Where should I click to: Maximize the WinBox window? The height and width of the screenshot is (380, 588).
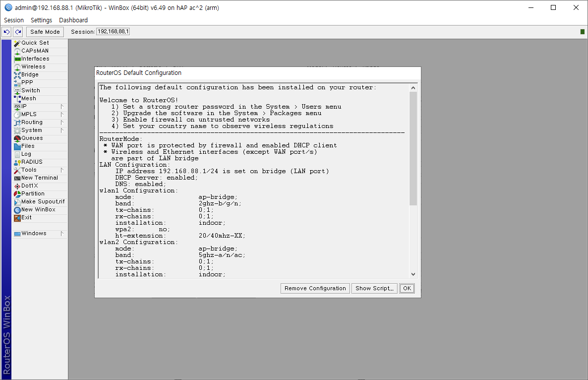coord(553,7)
